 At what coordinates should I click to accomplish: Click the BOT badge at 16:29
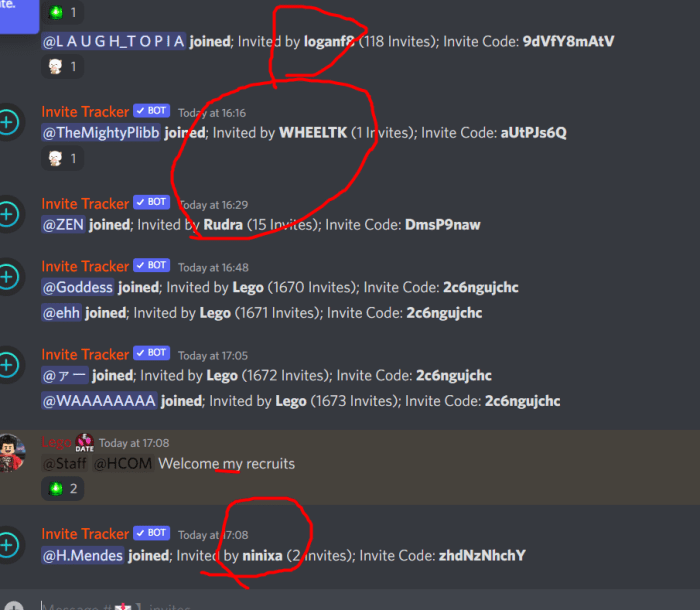pos(151,202)
